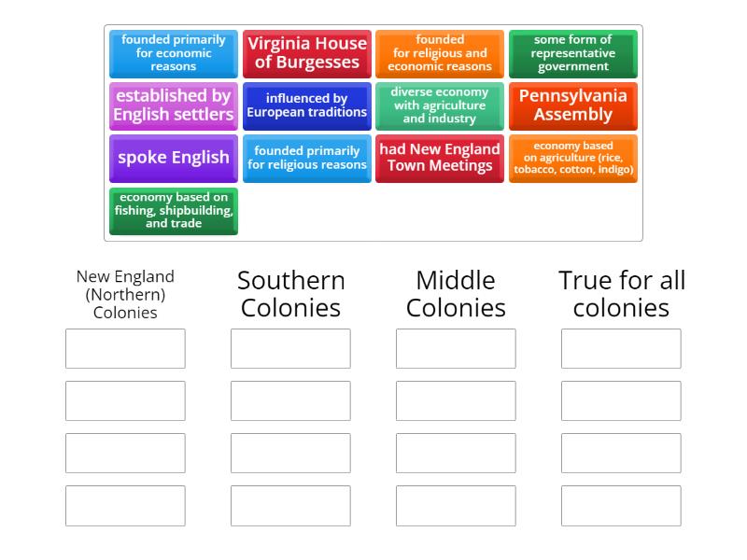747x560 pixels.
Task: Select 'had New England Town Meetings' tile
Action: 440,157
